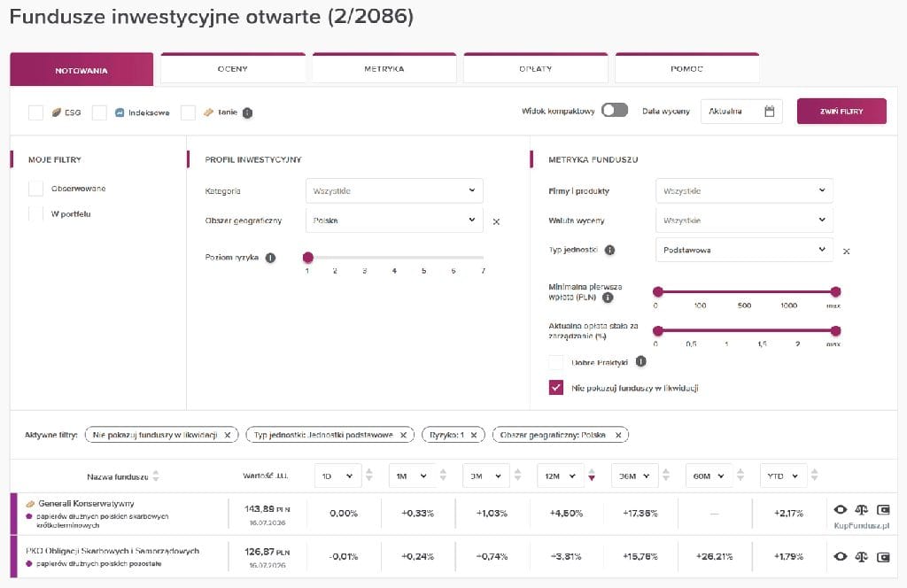
Task: Open the PKO Obligacji Skarbowych i Samorządowych link
Action: (112, 551)
